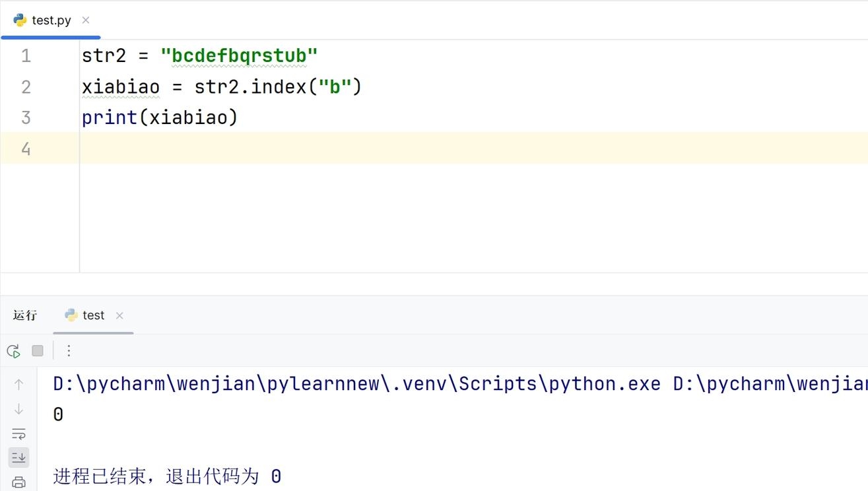
Task: Click the python.exe path link in the console
Action: point(357,383)
